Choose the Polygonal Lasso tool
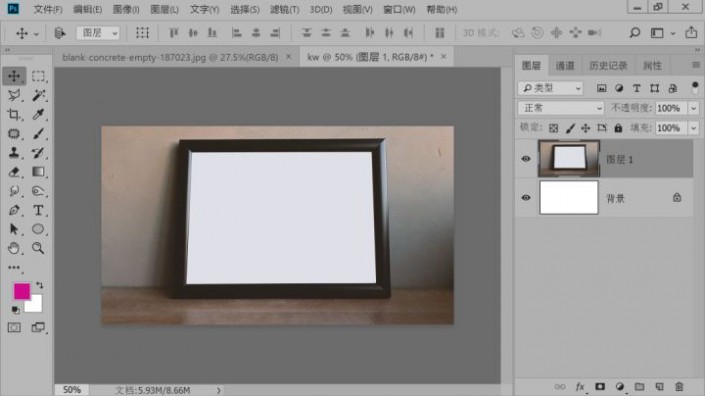Image resolution: width=705 pixels, height=396 pixels. (x=14, y=95)
